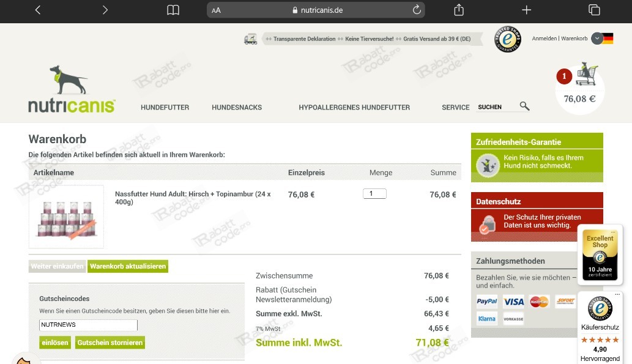Open the Datenschutz banner
This screenshot has height=364, width=632.
(x=537, y=217)
